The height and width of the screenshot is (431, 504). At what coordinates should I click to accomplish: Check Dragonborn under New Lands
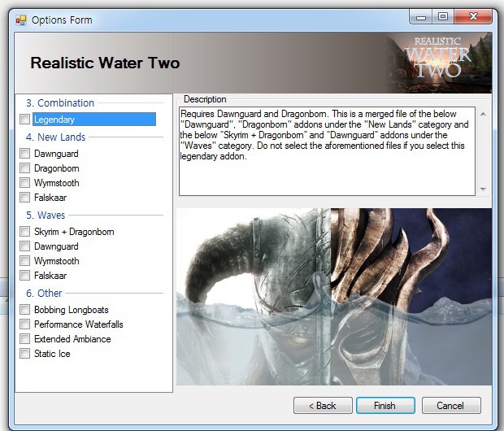pos(25,168)
